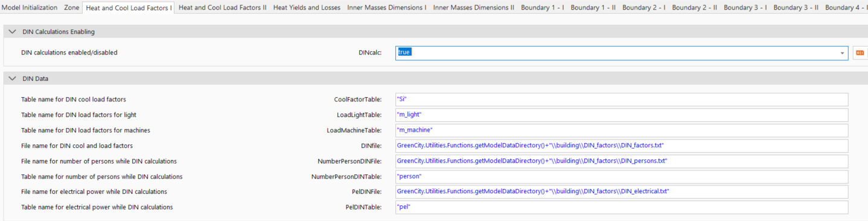Click 'Table name for number of persons' label
Viewport: 868px width, 221px height.
point(102,176)
